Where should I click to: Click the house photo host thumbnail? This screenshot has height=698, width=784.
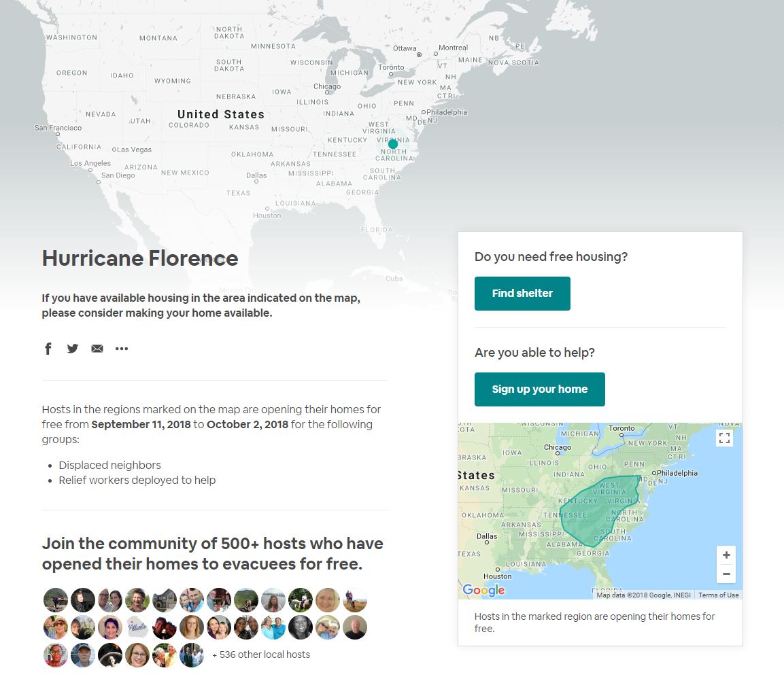(x=165, y=600)
